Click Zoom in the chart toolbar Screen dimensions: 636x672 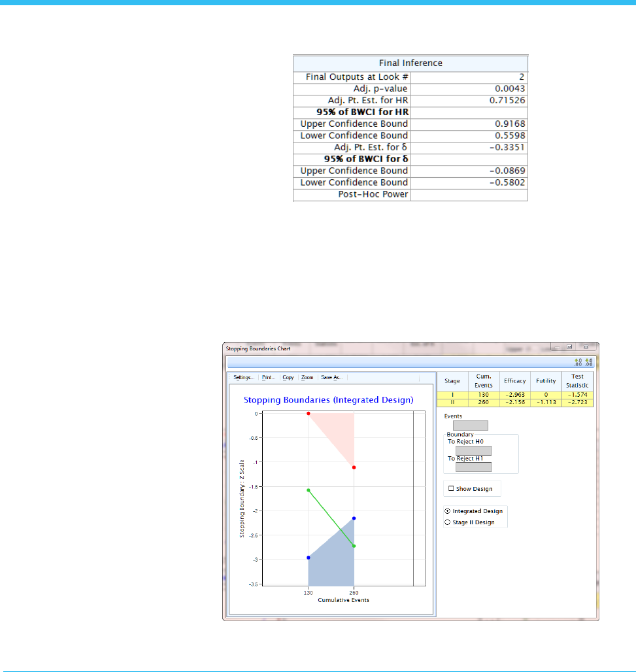coord(307,378)
